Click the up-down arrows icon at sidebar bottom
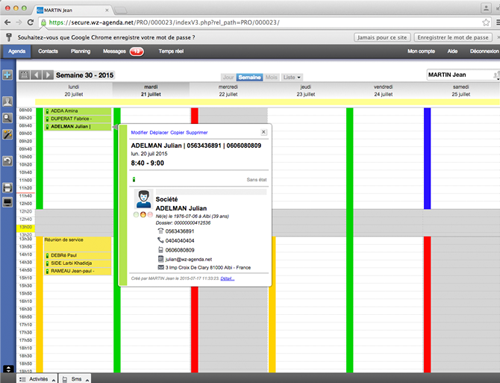The width and height of the screenshot is (500, 383). (x=8, y=369)
